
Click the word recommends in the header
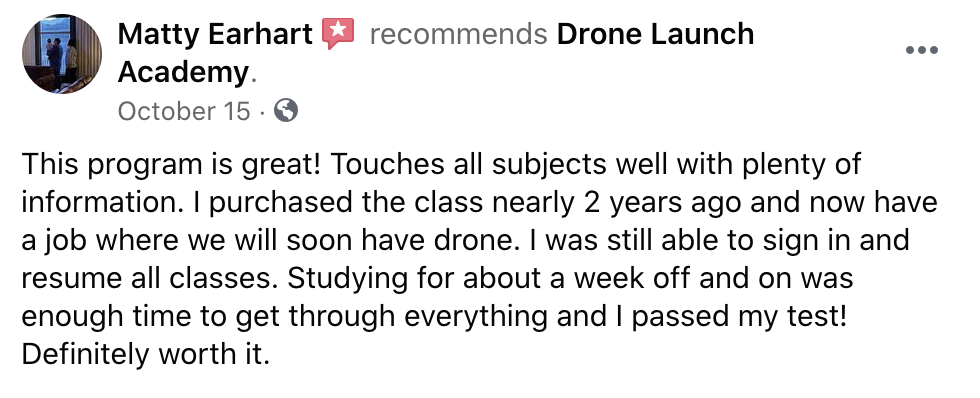click(459, 34)
